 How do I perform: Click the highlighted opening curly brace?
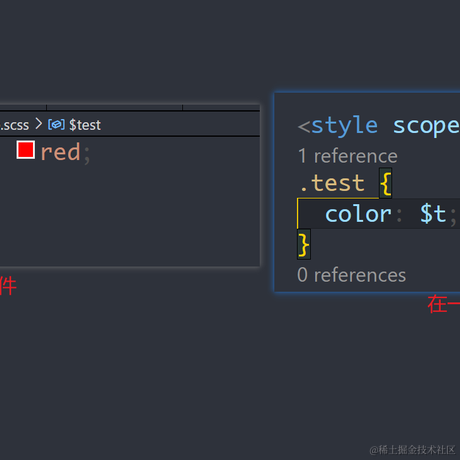click(386, 183)
